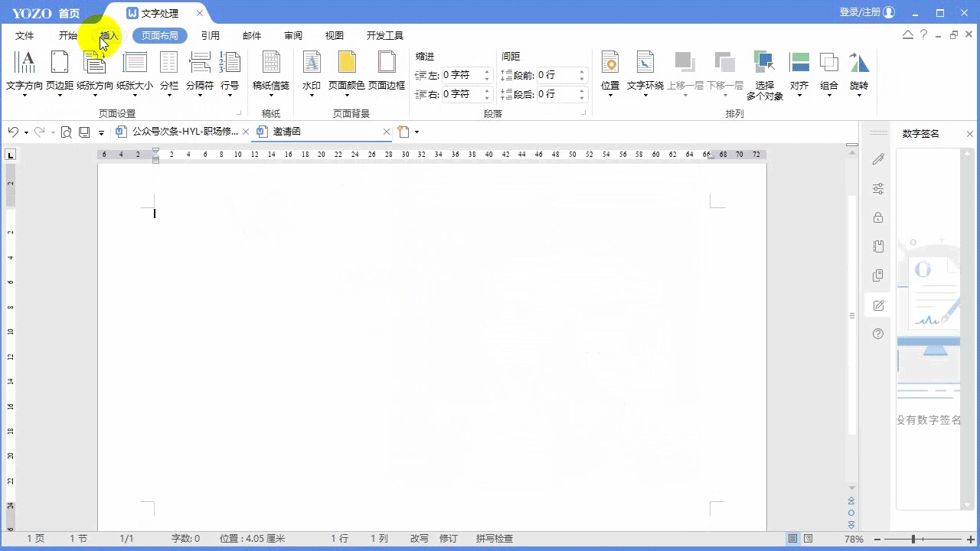The height and width of the screenshot is (551, 980).
Task: Select the 页面边框 page border icon
Action: 387,63
